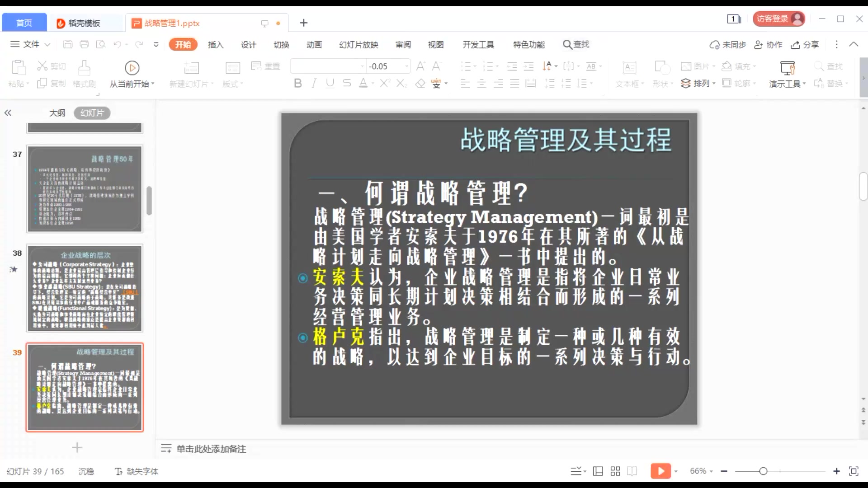868x488 pixels.
Task: Click the not synced (未同步) button
Action: click(x=727, y=45)
